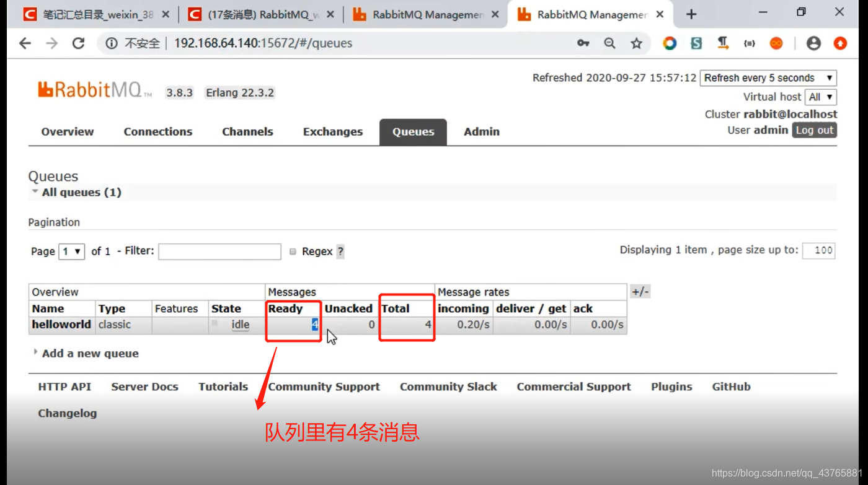
Task: Go forward with the browser forward arrow
Action: (x=52, y=43)
